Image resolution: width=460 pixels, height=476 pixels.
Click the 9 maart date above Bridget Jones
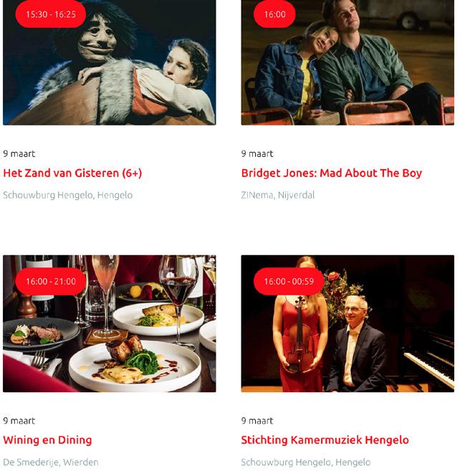(257, 153)
